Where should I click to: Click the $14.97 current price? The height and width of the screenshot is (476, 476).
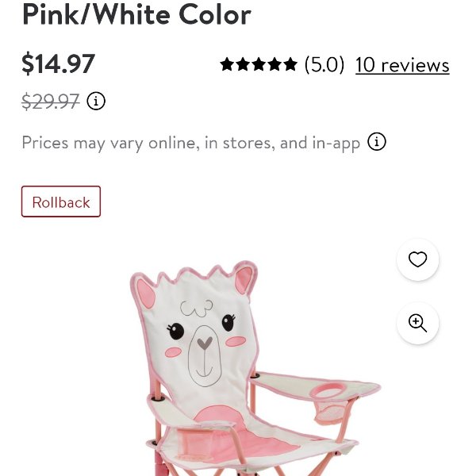point(58,63)
